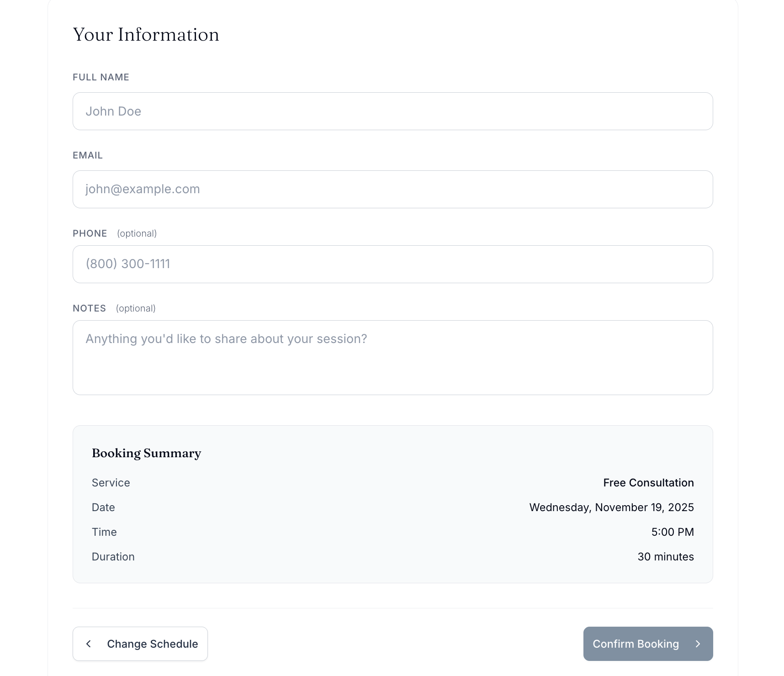Click the Notes text area

pos(392,357)
